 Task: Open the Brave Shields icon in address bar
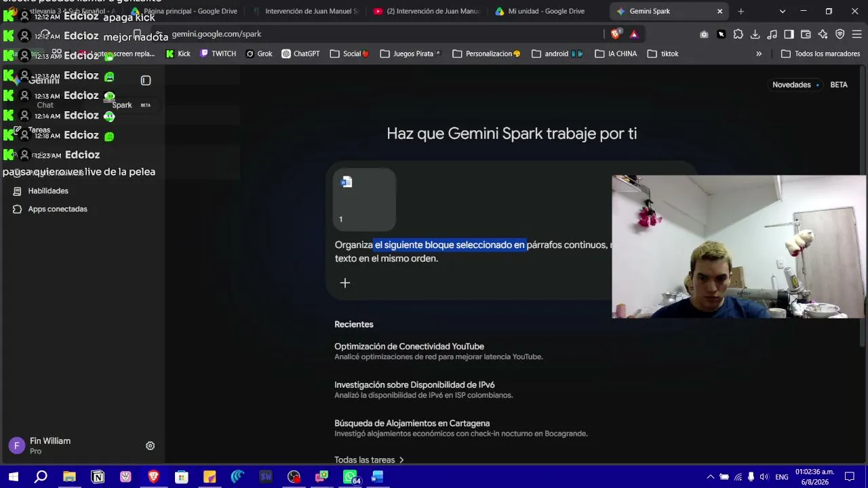click(616, 34)
